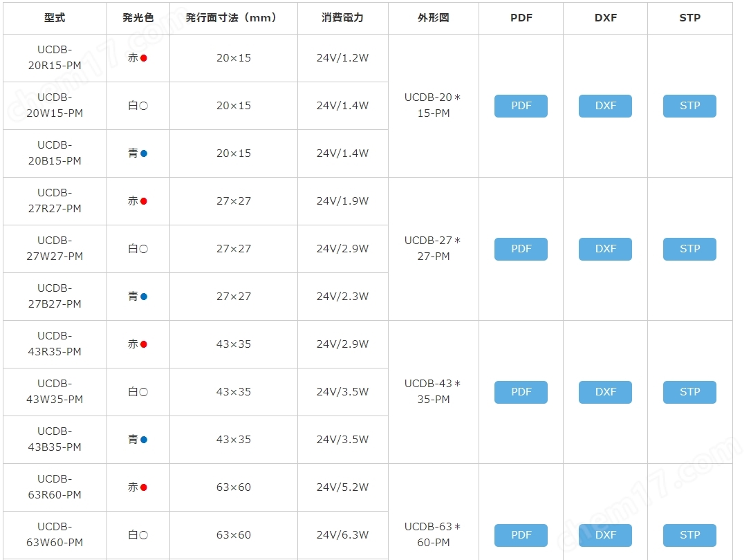Download STP for UCDB-20*15-PM

[689, 106]
